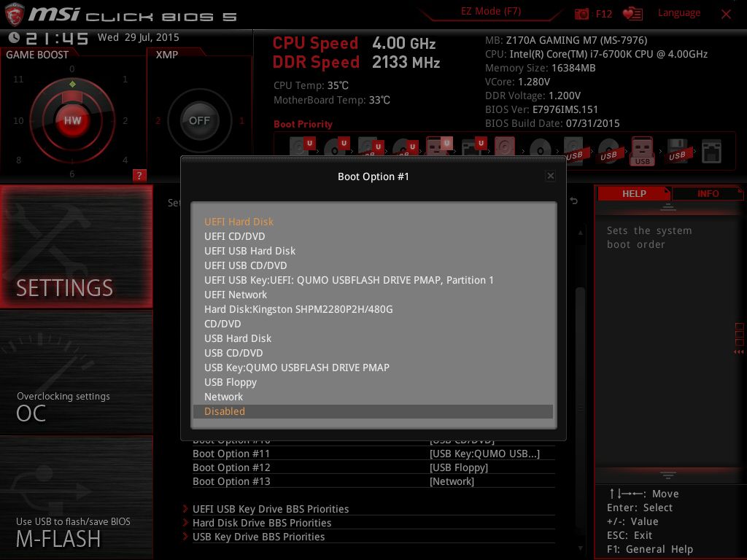The width and height of the screenshot is (747, 560).
Task: Click the date Wed 29 Jul, 2015
Action: point(138,38)
